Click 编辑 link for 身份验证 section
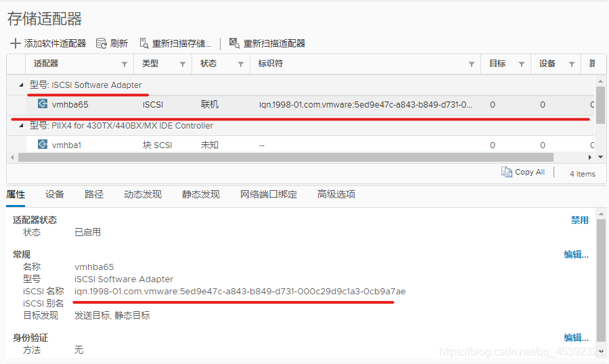This screenshot has width=609, height=364. click(577, 338)
